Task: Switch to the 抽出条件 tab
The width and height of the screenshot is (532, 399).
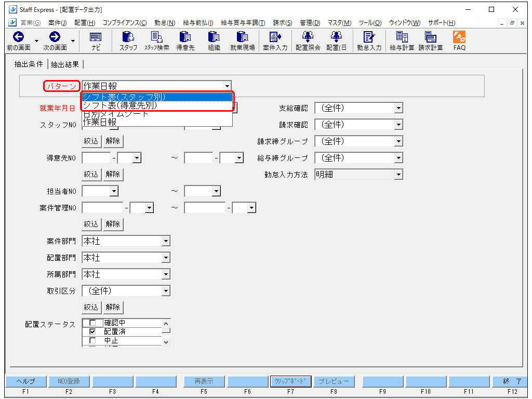Action: pos(29,64)
